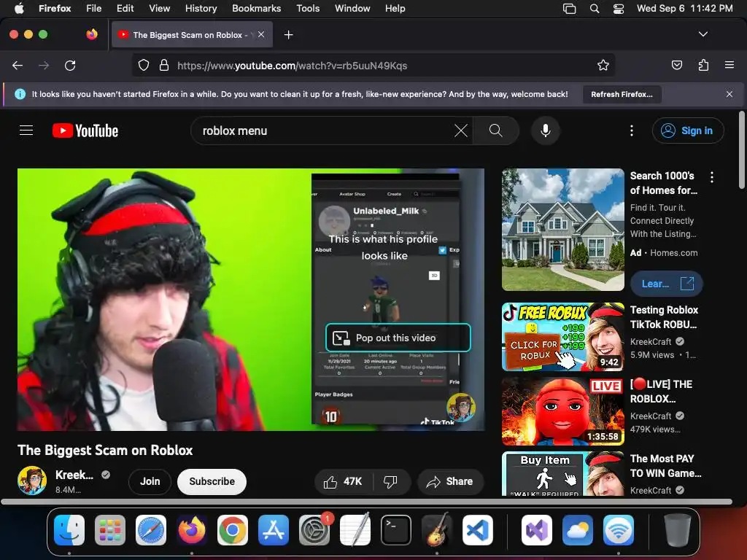This screenshot has width=747, height=560.
Task: Open The Most PAY TO WIN video thumbnail
Action: pos(562,474)
